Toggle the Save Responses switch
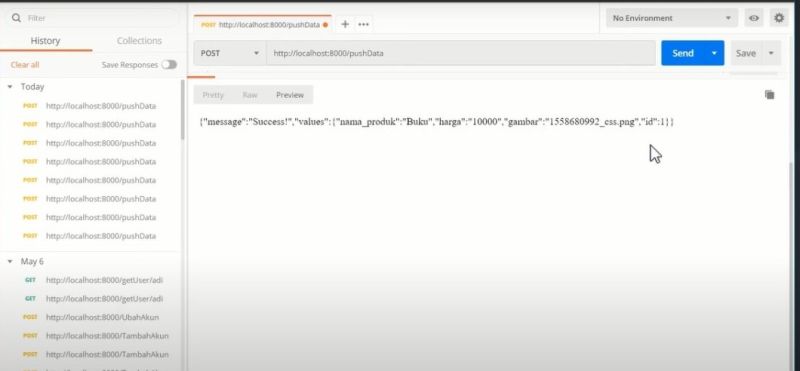 [x=169, y=65]
